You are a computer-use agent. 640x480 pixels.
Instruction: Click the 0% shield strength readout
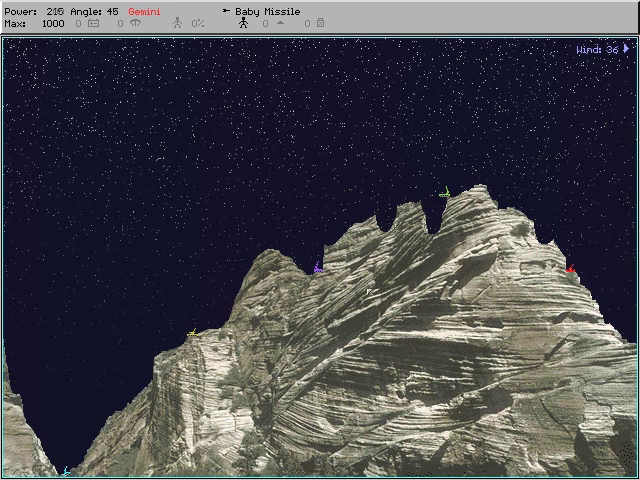pyautogui.click(x=198, y=23)
